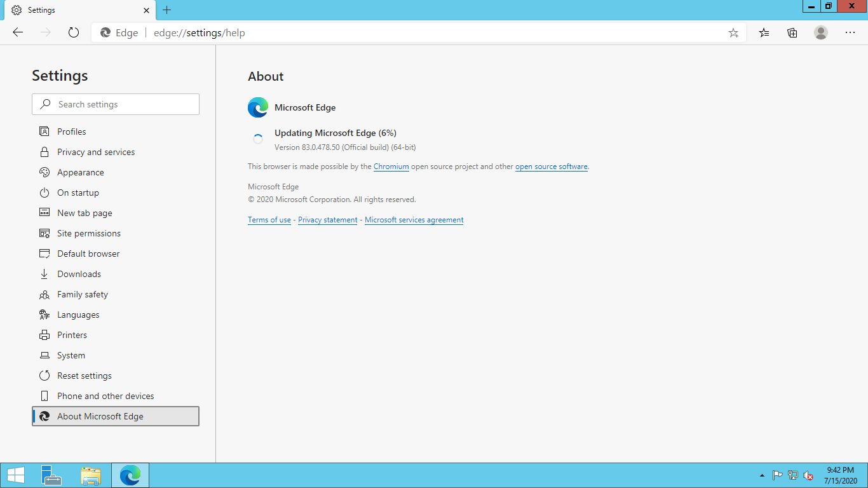
Task: Open File Explorer from the taskbar
Action: (91, 475)
